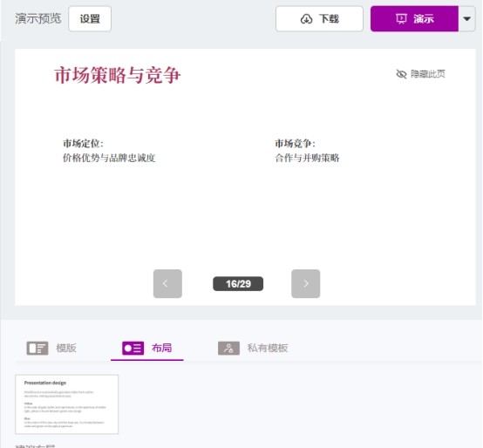Select the Presentation design layout thumbnail

point(67,404)
